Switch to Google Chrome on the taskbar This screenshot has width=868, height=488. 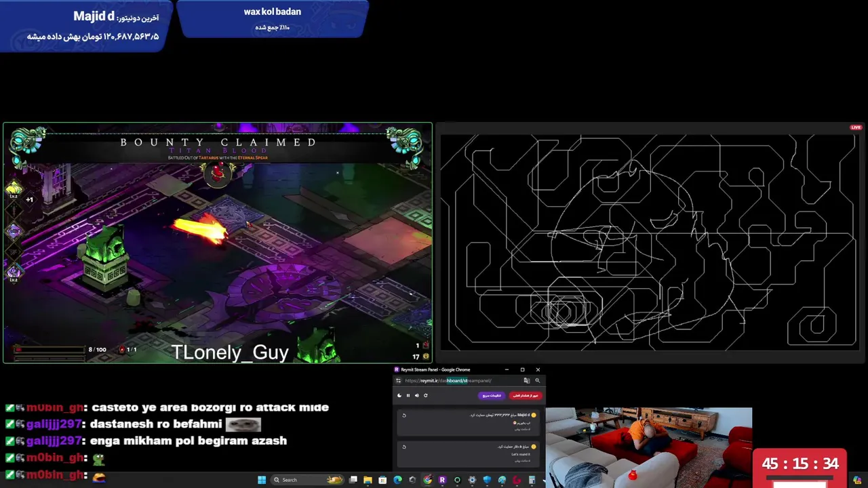[x=427, y=480]
